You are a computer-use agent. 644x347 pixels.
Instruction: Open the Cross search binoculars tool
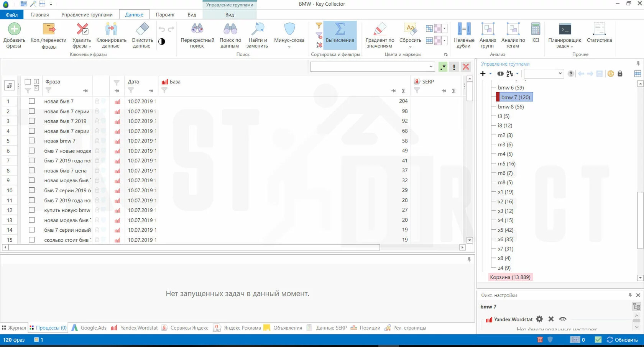click(x=197, y=35)
